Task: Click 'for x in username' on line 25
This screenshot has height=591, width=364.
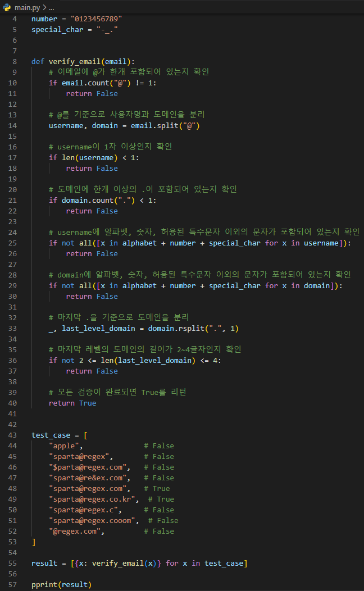Action: click(302, 243)
